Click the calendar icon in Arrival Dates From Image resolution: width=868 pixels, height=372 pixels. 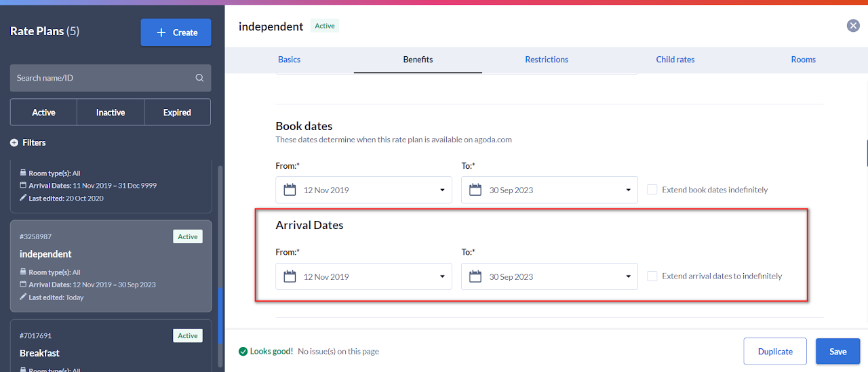point(290,276)
